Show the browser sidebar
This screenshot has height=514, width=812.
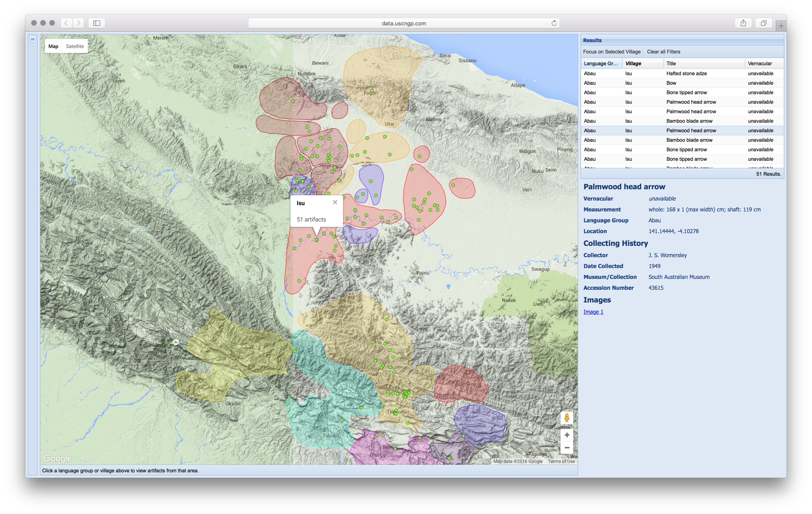97,23
